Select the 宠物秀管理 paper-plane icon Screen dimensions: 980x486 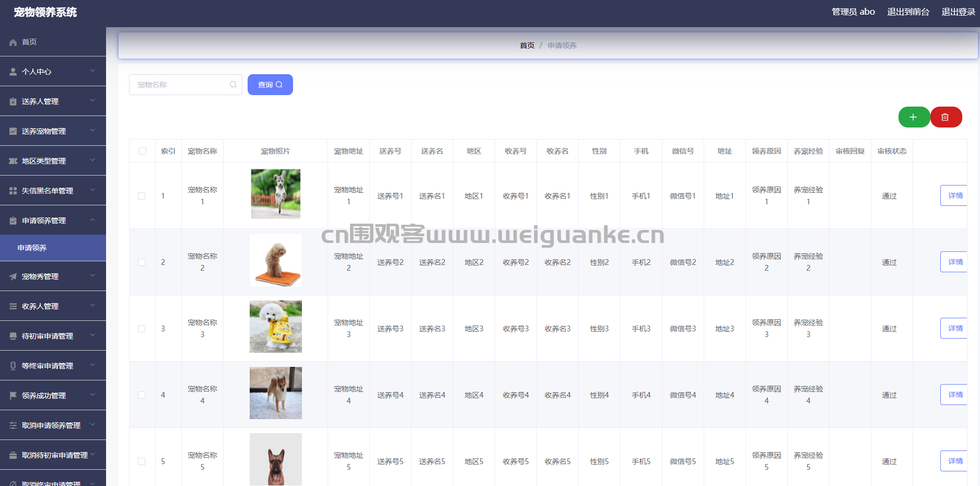[13, 276]
